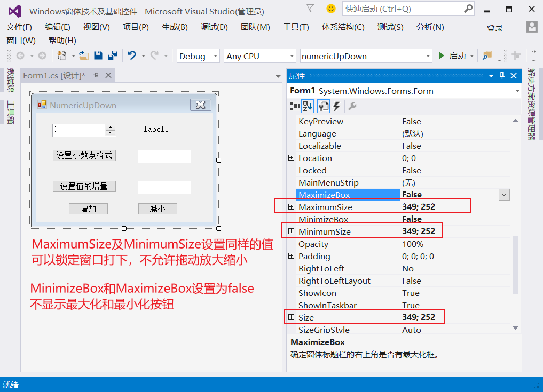Expand the Size property
Viewport: 543px width, 392px height.
(x=291, y=317)
